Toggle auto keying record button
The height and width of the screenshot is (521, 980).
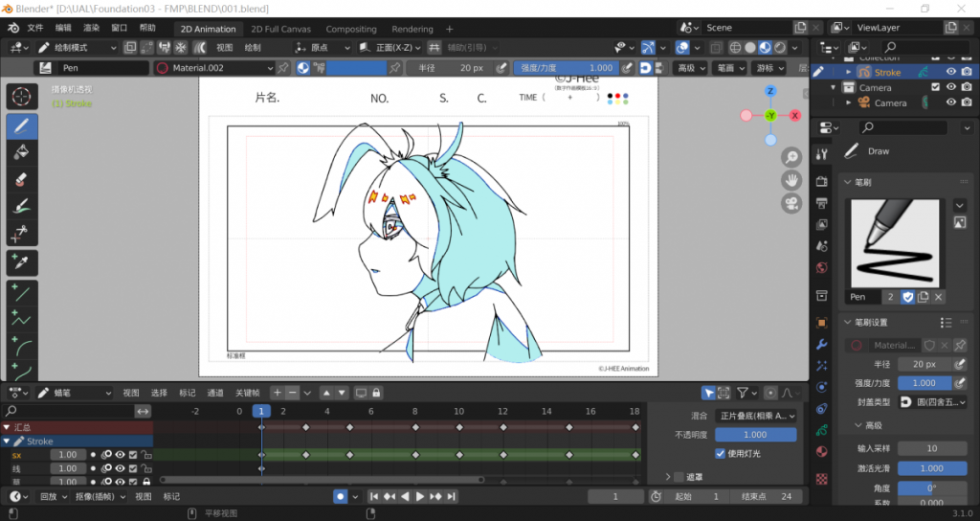coord(340,497)
